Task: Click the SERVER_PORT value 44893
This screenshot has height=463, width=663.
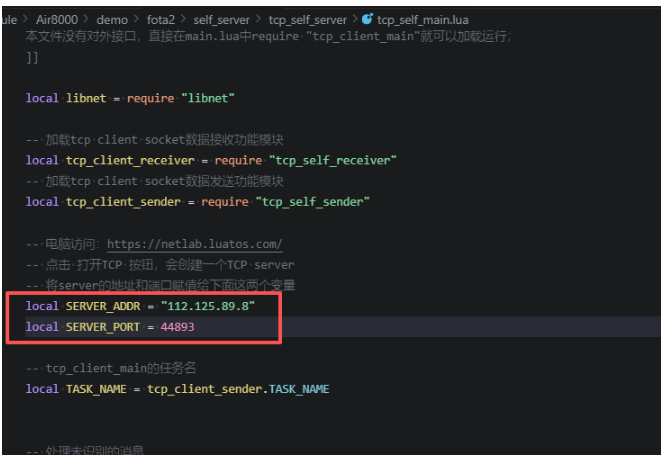Action: click(178, 327)
